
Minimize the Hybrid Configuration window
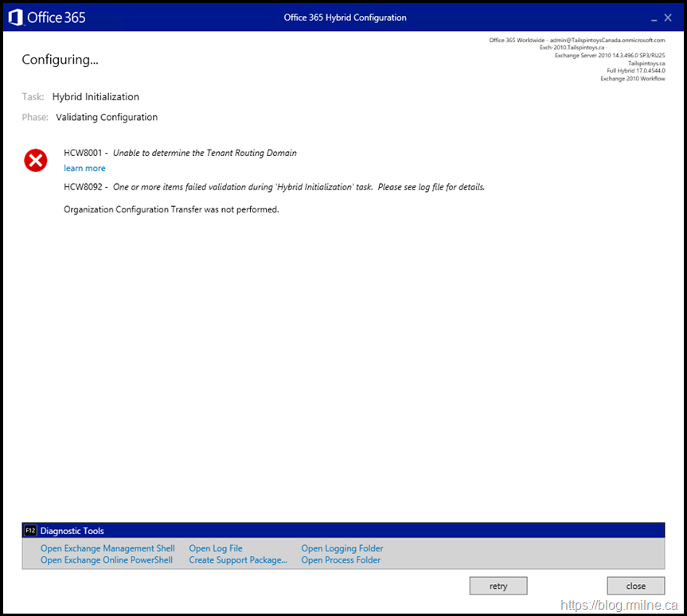coord(654,18)
